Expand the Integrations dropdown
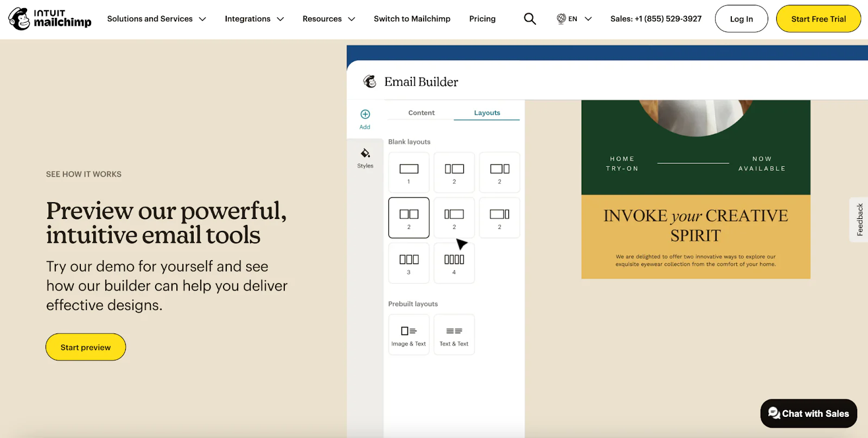868x438 pixels. [x=254, y=19]
